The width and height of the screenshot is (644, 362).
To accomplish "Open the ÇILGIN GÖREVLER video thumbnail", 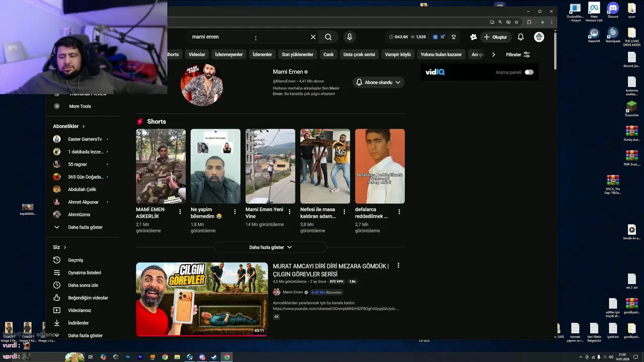I will [202, 299].
